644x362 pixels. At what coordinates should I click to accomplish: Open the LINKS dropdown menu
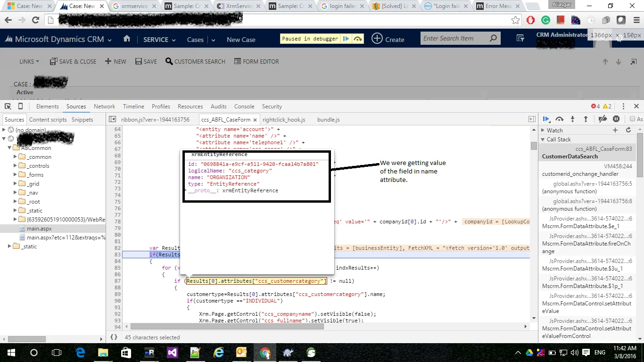[29, 62]
